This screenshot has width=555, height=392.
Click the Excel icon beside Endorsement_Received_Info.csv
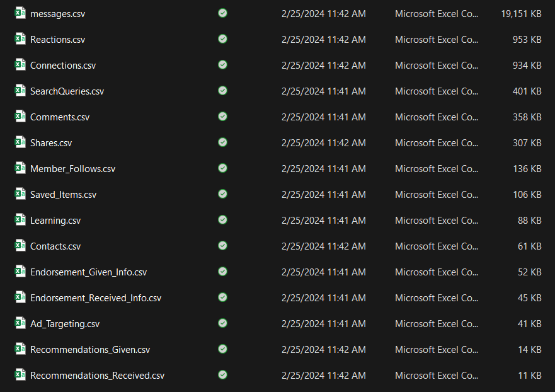tap(20, 297)
